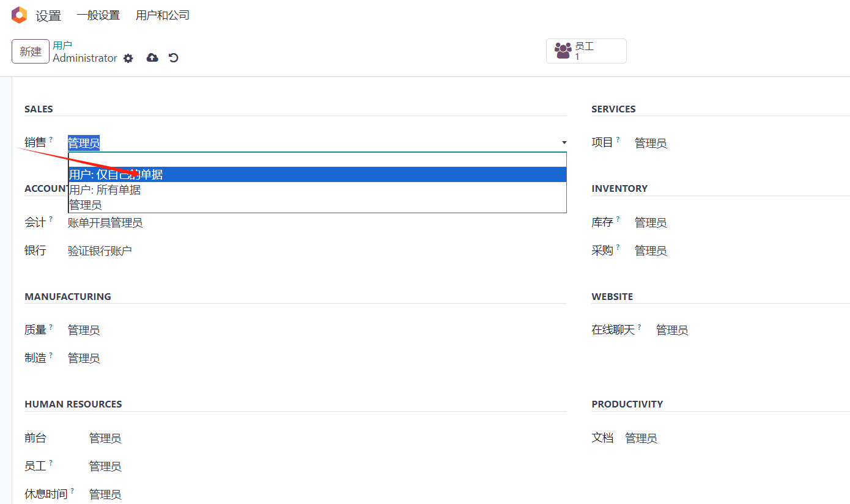Open the 员工 1 stat button
Image resolution: width=850 pixels, height=504 pixels.
click(x=586, y=51)
